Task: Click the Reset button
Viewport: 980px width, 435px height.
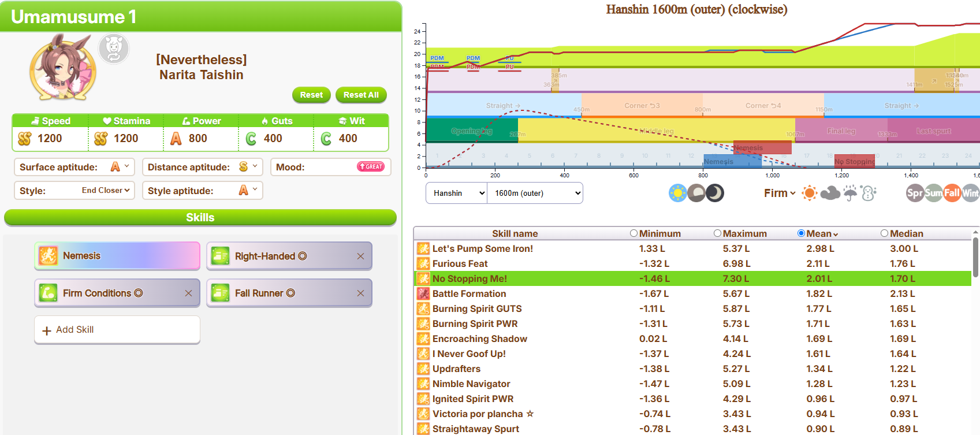Action: pyautogui.click(x=311, y=95)
